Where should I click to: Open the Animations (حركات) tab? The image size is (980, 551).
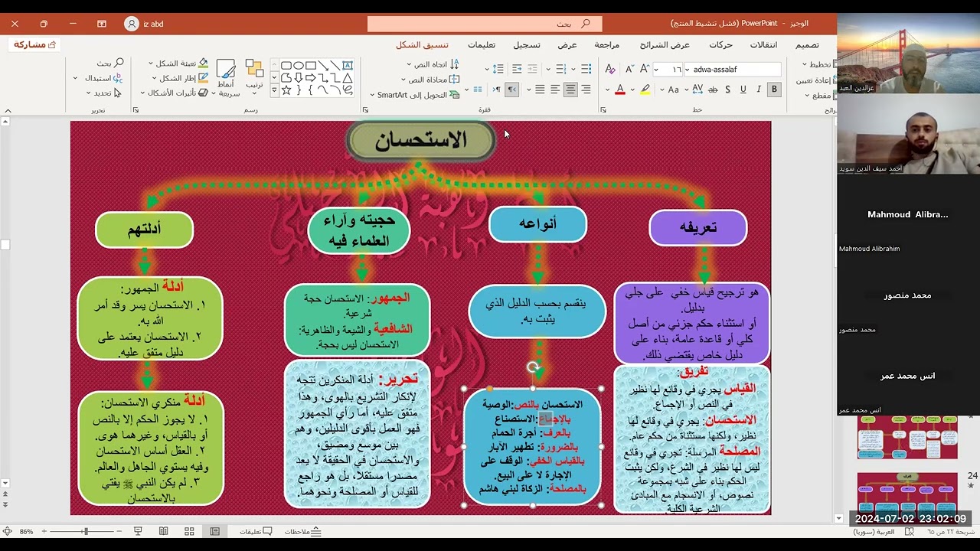(x=720, y=44)
